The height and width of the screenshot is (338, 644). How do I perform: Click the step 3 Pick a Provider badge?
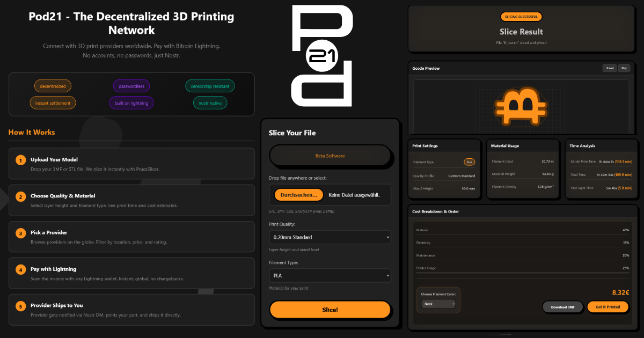(21, 233)
